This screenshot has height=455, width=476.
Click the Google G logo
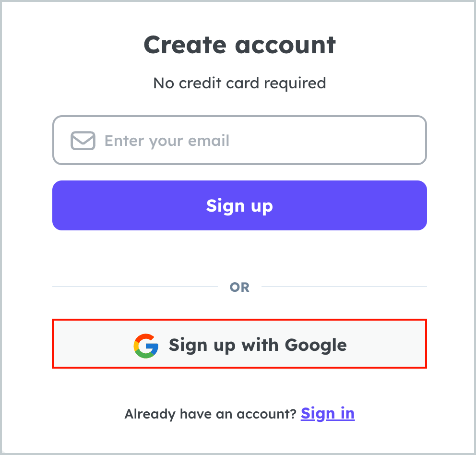pyautogui.click(x=146, y=346)
